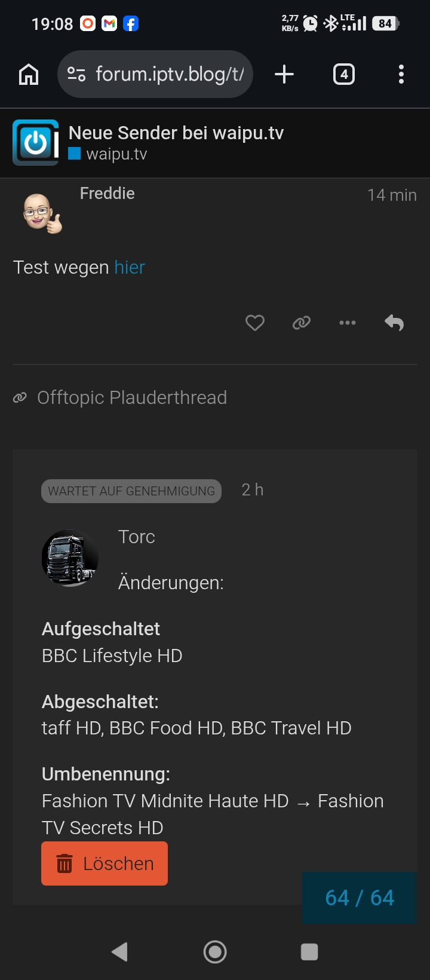Tap the browser home icon
The height and width of the screenshot is (980, 430).
[x=29, y=75]
